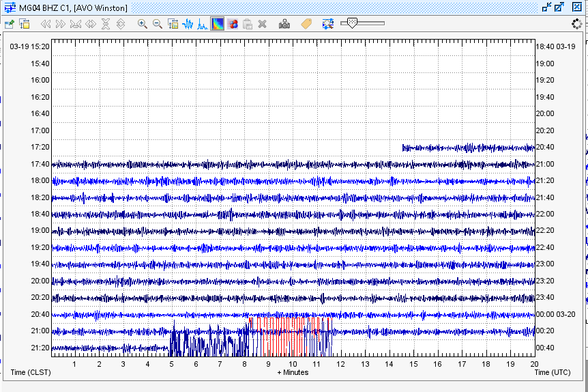
Task: Select the particle motion view icon
Action: coord(233,25)
